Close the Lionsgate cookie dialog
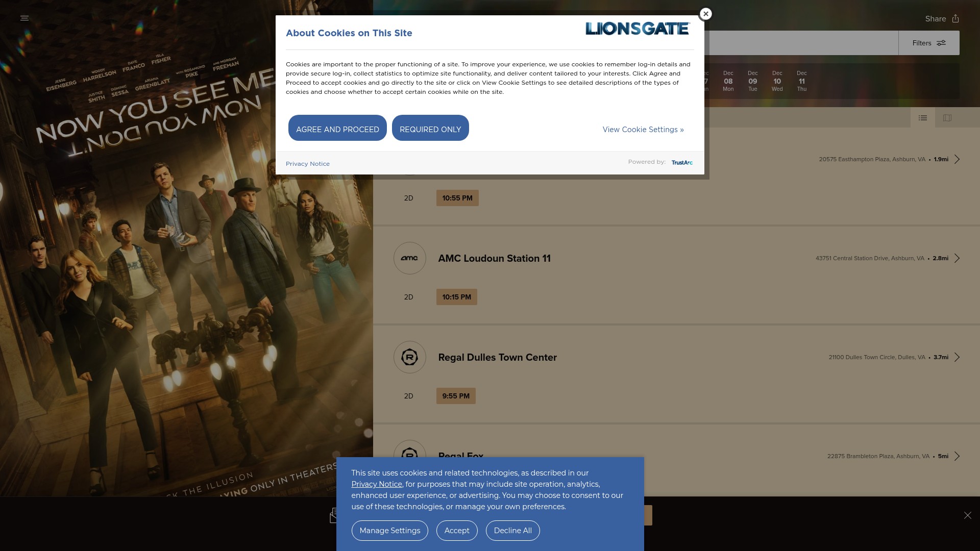 pyautogui.click(x=705, y=14)
